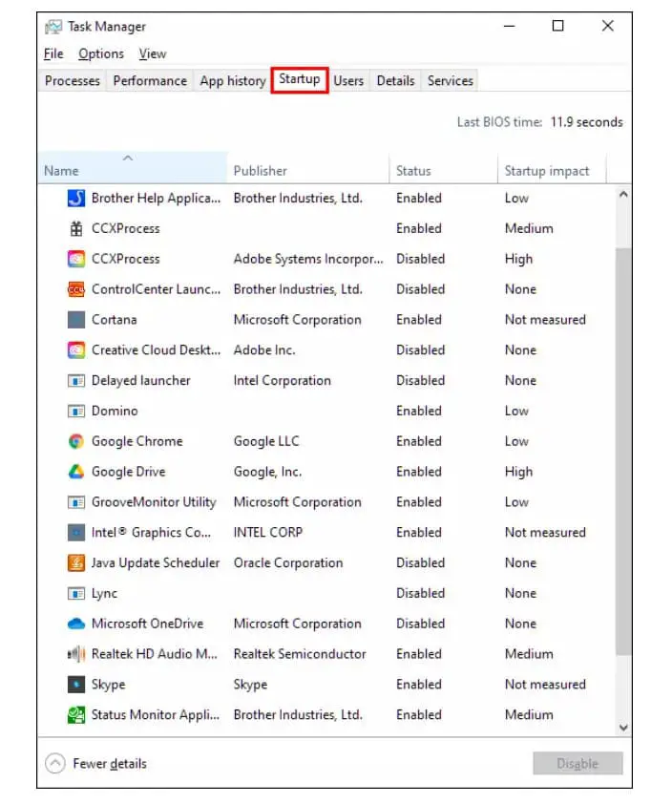Click the Brother Help Application icon

(x=75, y=198)
